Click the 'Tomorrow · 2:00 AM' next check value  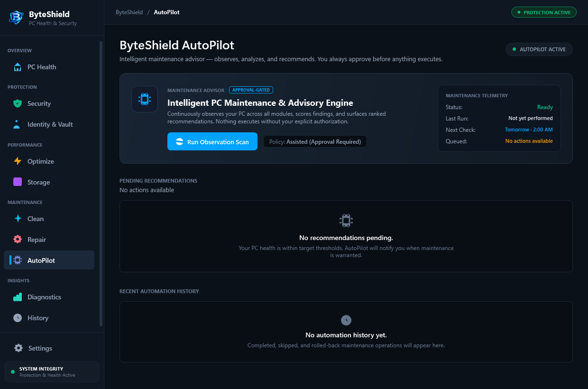[529, 130]
